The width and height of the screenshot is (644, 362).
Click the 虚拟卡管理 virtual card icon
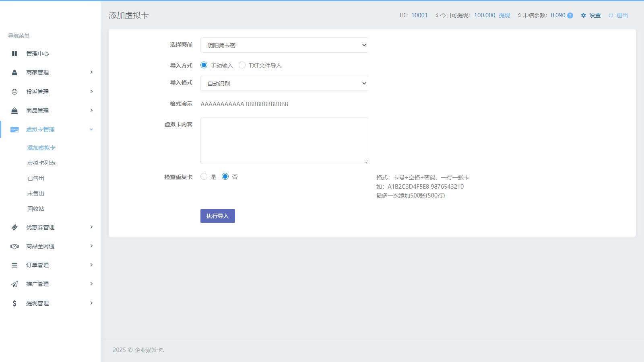(x=14, y=130)
